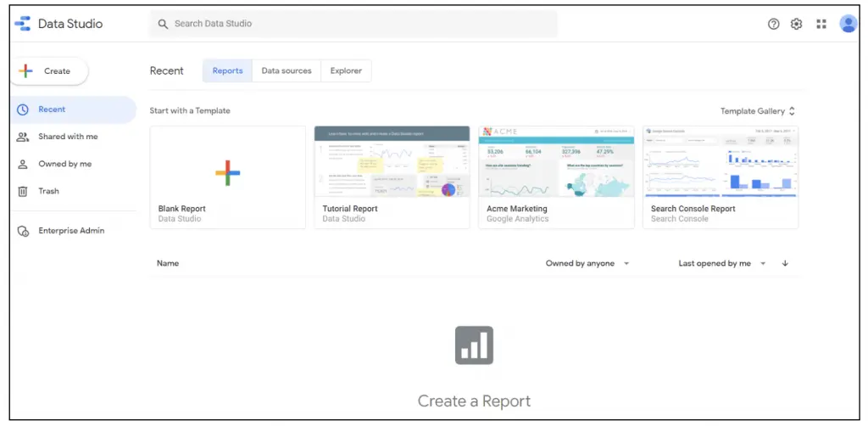This screenshot has height=426, width=868.
Task: Open the Google apps grid icon
Action: [x=821, y=24]
